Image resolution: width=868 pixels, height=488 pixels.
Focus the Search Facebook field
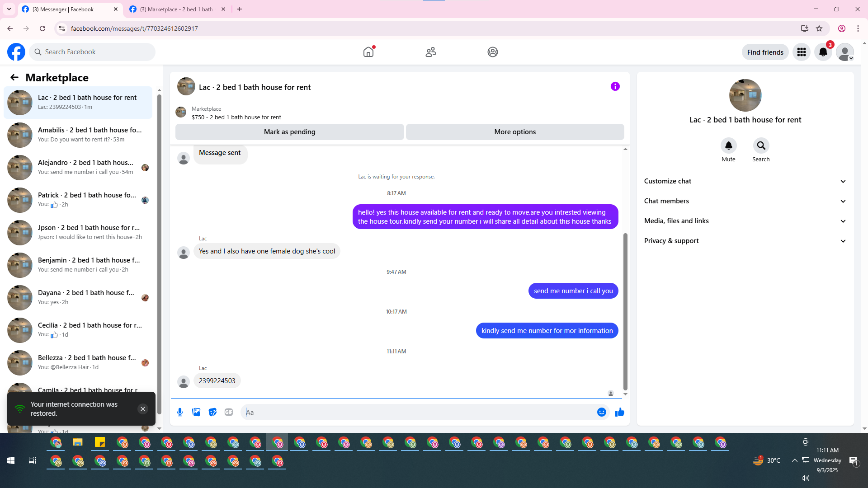point(92,52)
